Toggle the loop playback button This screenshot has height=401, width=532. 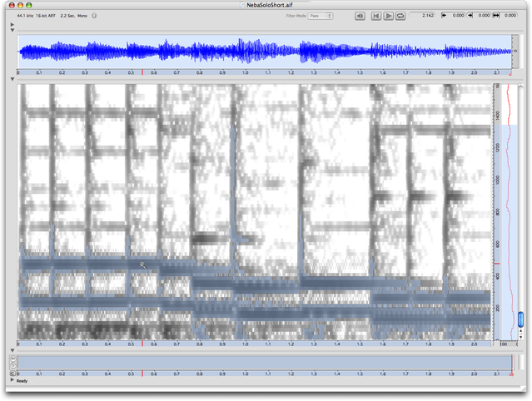[400, 16]
